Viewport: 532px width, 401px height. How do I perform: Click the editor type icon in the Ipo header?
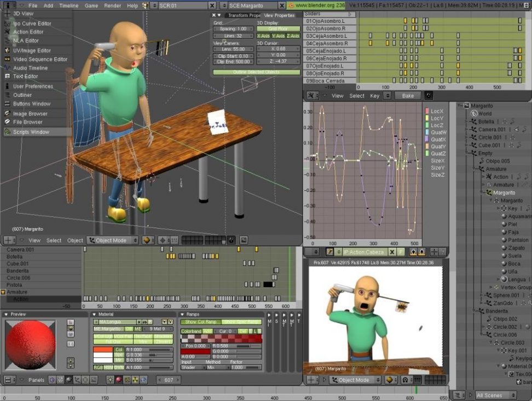pos(310,95)
